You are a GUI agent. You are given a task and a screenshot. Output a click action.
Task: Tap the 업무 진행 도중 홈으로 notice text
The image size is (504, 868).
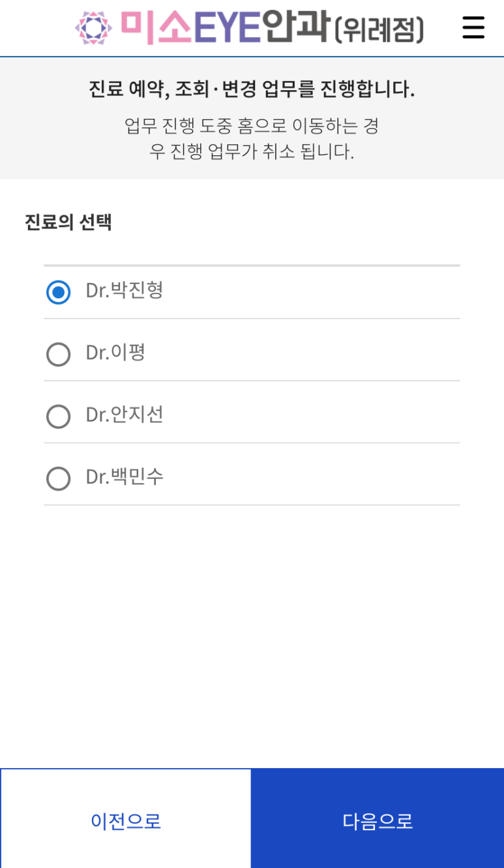pyautogui.click(x=252, y=138)
